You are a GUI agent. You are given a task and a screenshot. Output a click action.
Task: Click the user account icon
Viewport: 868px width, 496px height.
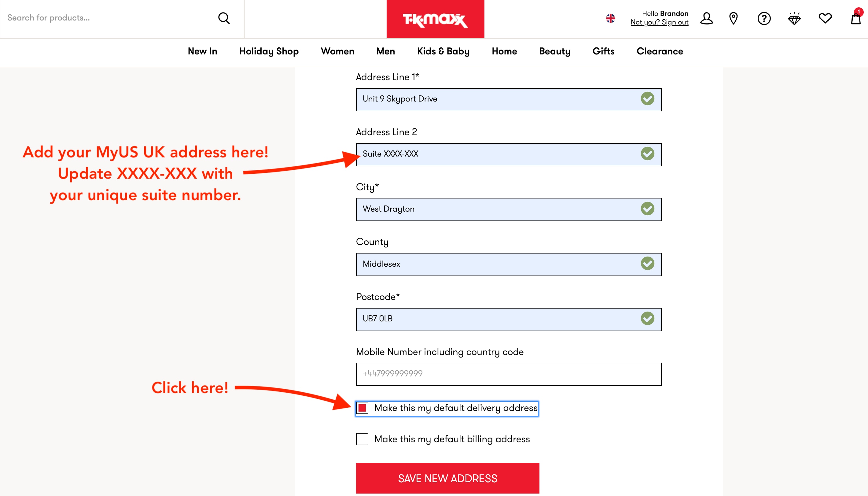pyautogui.click(x=706, y=17)
